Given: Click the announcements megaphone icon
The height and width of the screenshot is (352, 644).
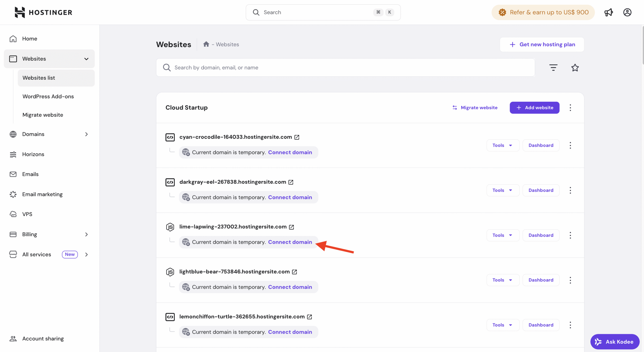Looking at the screenshot, I should tap(609, 12).
